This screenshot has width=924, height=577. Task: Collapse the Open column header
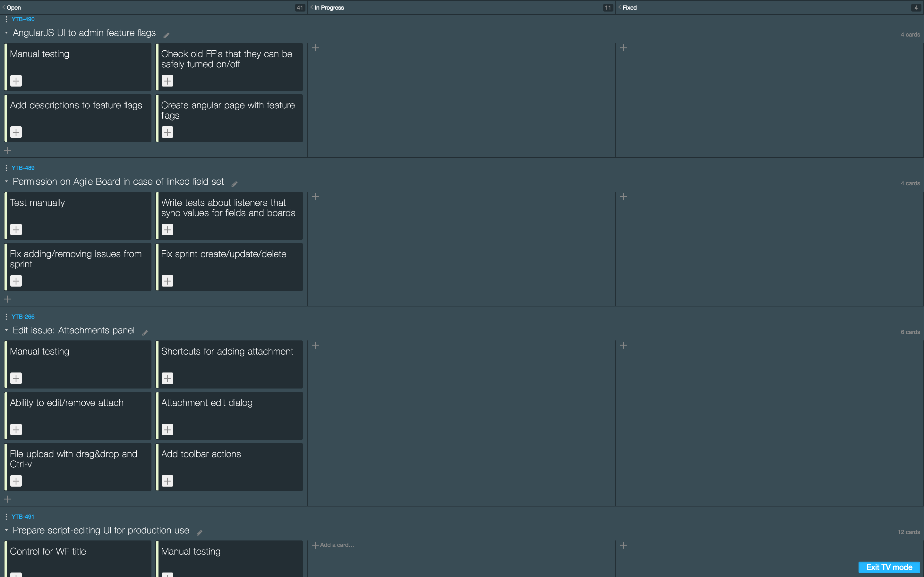coord(4,7)
